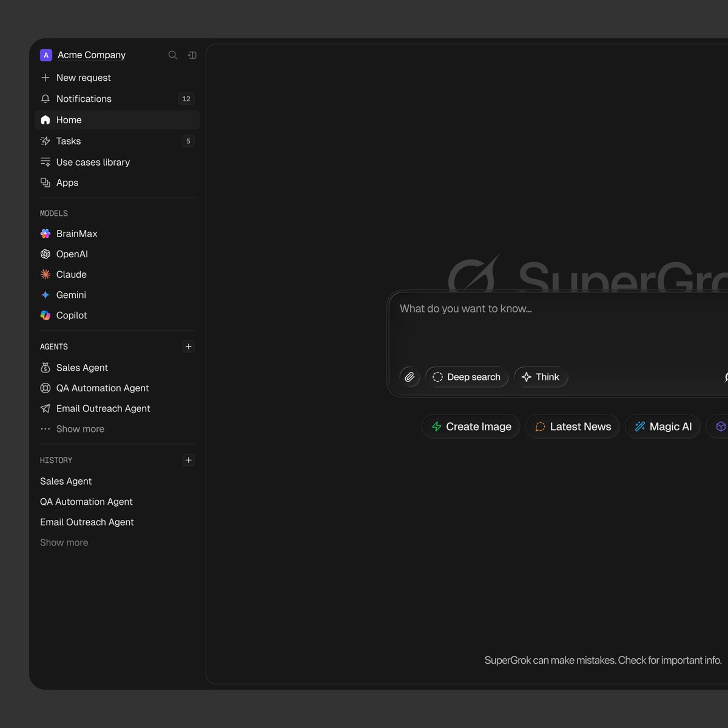This screenshot has width=728, height=728.
Task: Open QA Automation Agent in History list
Action: pos(86,502)
